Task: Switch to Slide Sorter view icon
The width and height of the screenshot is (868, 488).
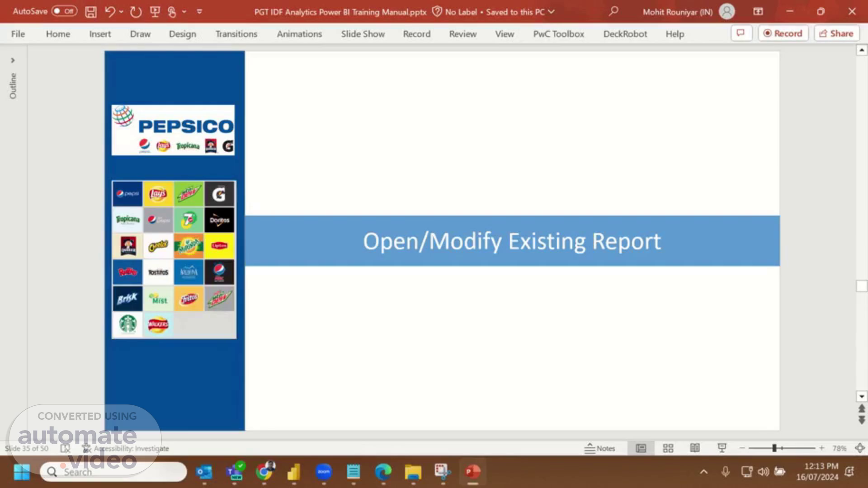Action: click(668, 448)
